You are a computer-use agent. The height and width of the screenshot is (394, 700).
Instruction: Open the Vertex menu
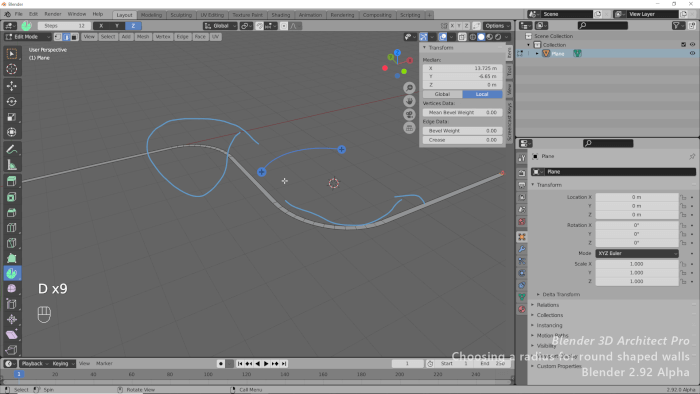tap(162, 37)
